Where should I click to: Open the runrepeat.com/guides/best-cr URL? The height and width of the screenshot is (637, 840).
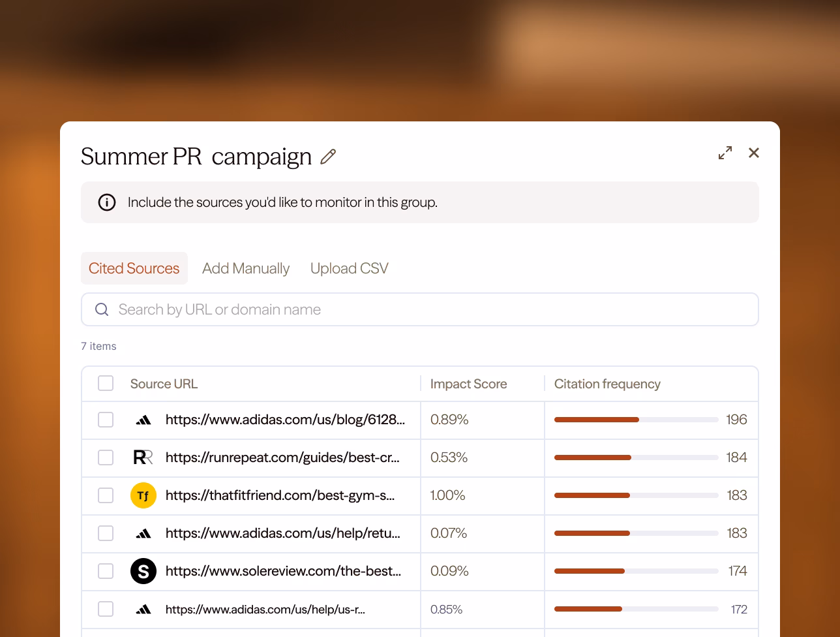click(x=283, y=458)
